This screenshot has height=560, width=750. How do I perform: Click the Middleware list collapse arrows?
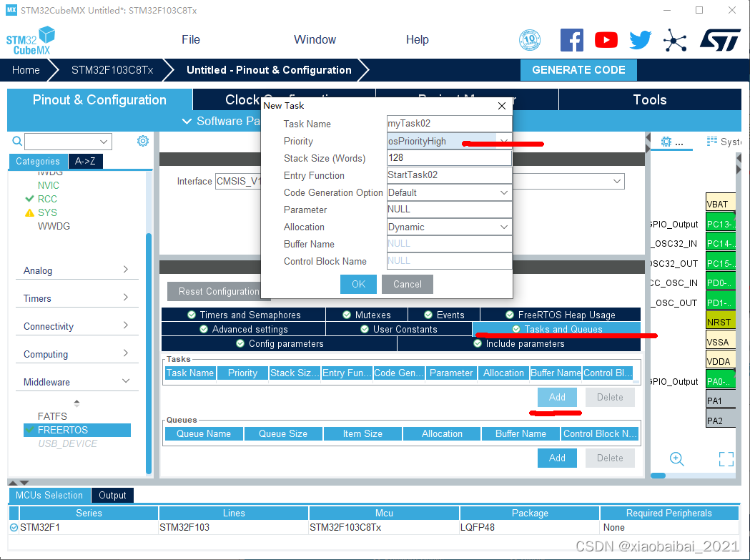[x=77, y=403]
